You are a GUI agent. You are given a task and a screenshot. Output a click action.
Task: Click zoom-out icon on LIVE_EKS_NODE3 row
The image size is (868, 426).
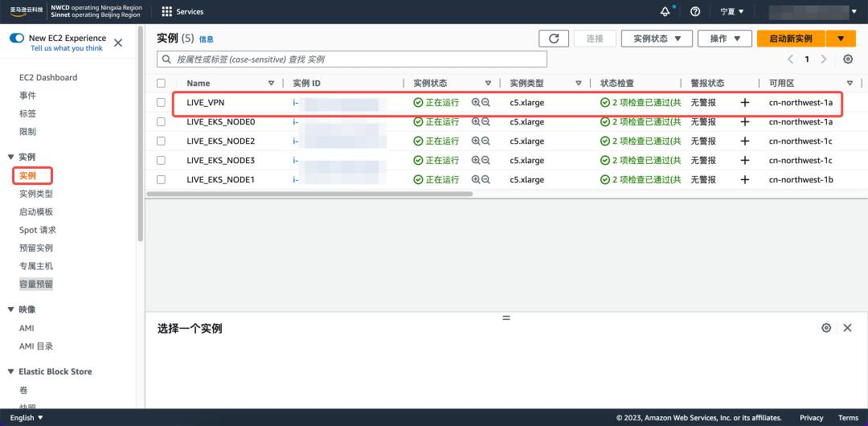(x=485, y=160)
